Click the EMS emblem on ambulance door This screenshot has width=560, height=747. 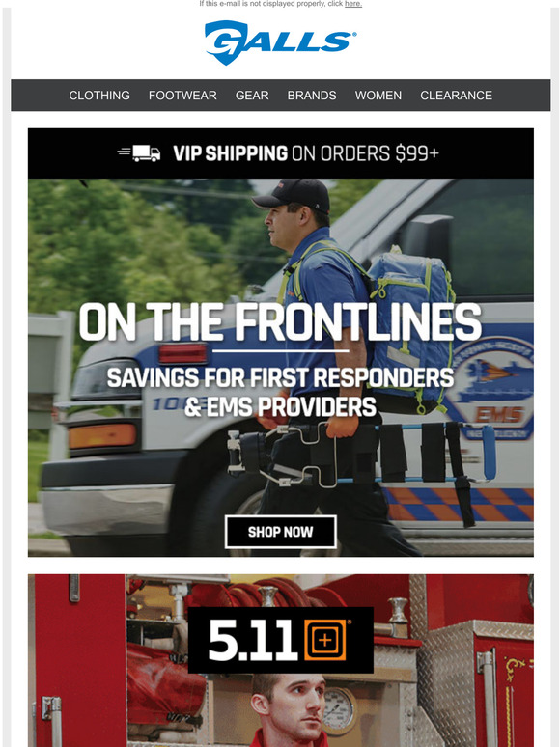tap(490, 386)
